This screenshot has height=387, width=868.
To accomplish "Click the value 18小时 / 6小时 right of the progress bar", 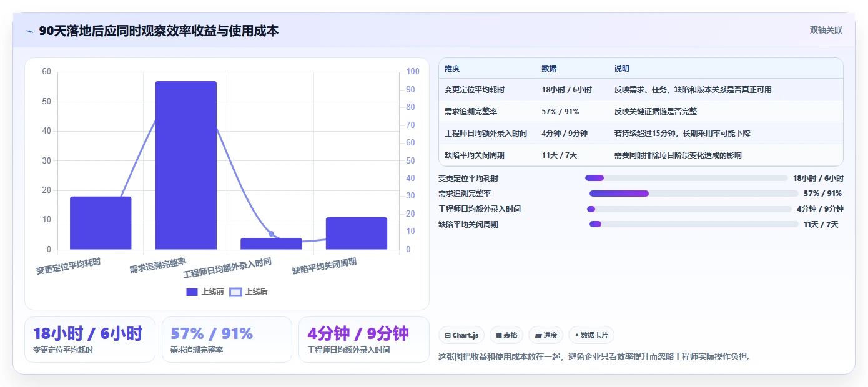I will point(818,179).
